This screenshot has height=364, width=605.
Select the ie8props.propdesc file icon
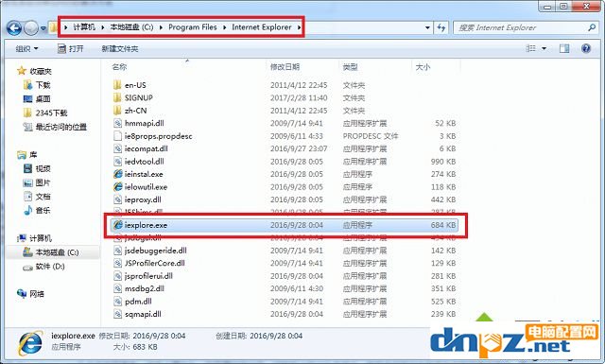tap(117, 136)
